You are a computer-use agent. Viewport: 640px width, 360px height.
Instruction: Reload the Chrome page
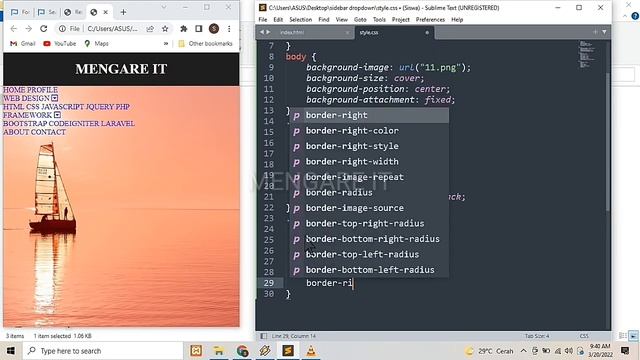44,29
